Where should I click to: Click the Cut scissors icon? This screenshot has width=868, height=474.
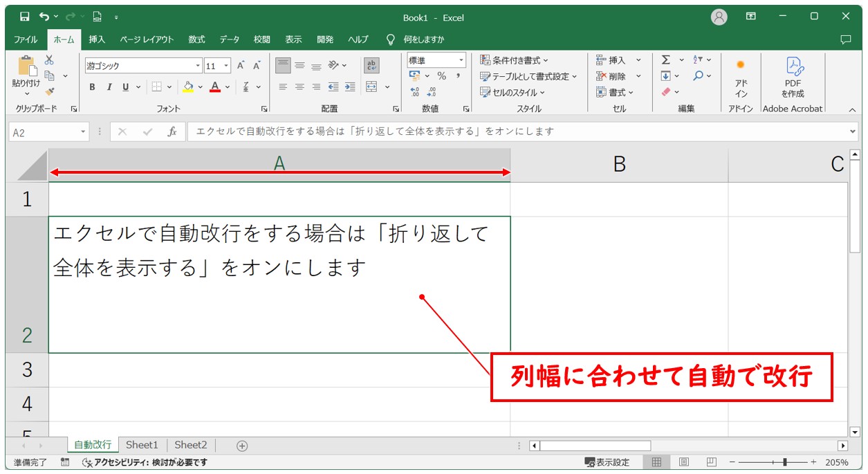[x=49, y=61]
